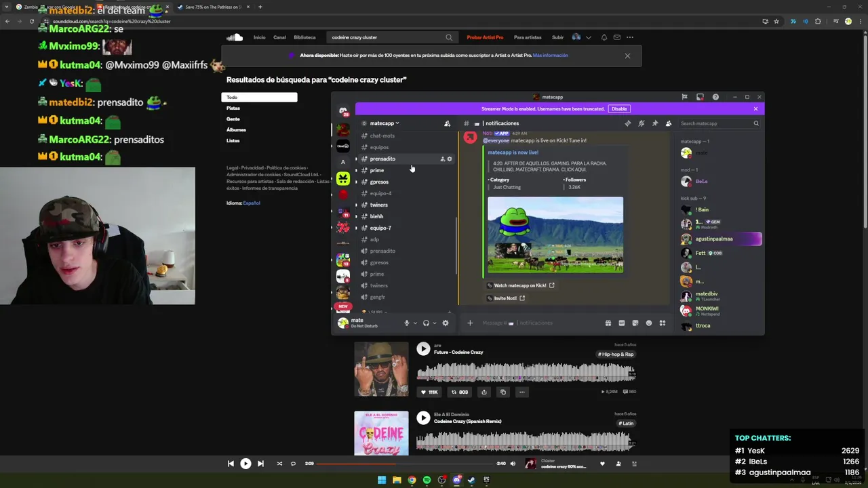Screen dimensions: 868x488
Task: Play Future - Codeine Crazy track
Action: pos(423,348)
